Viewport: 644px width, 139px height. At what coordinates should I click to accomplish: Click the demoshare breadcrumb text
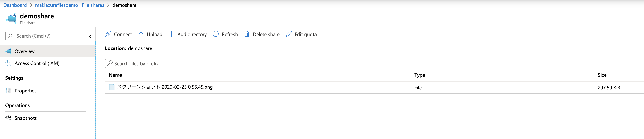(x=124, y=5)
